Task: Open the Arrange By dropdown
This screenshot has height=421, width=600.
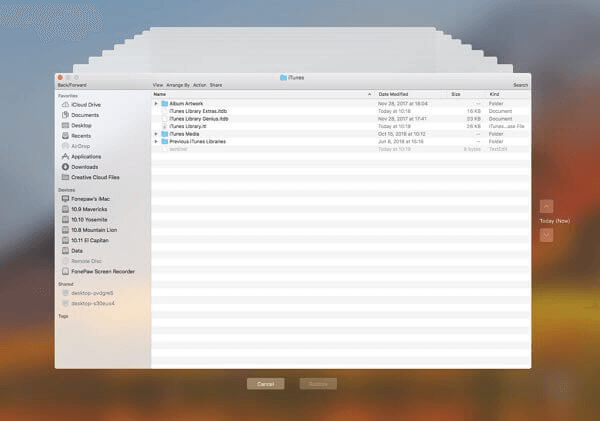Action: [x=178, y=85]
